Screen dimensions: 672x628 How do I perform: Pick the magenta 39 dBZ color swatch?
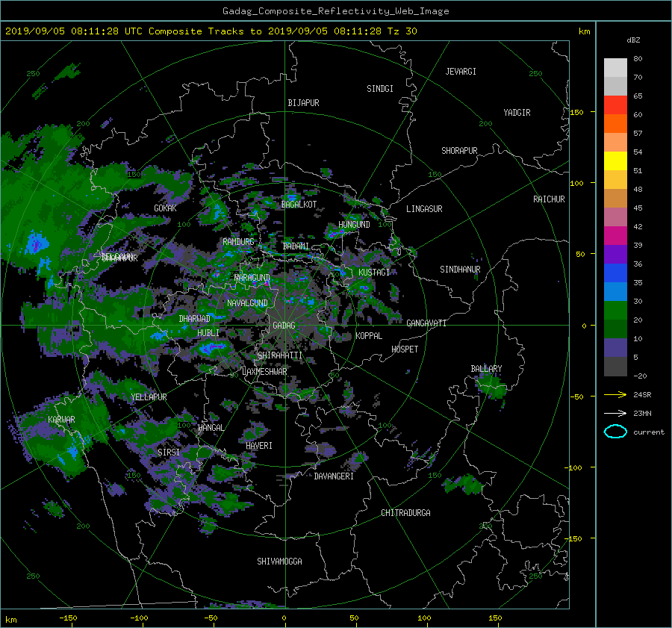[615, 236]
